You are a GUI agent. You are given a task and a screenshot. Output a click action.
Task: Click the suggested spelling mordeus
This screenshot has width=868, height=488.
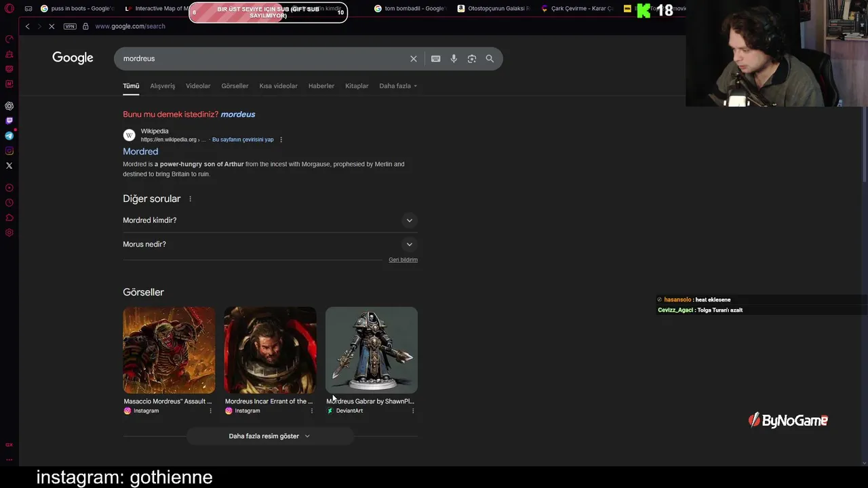238,115
